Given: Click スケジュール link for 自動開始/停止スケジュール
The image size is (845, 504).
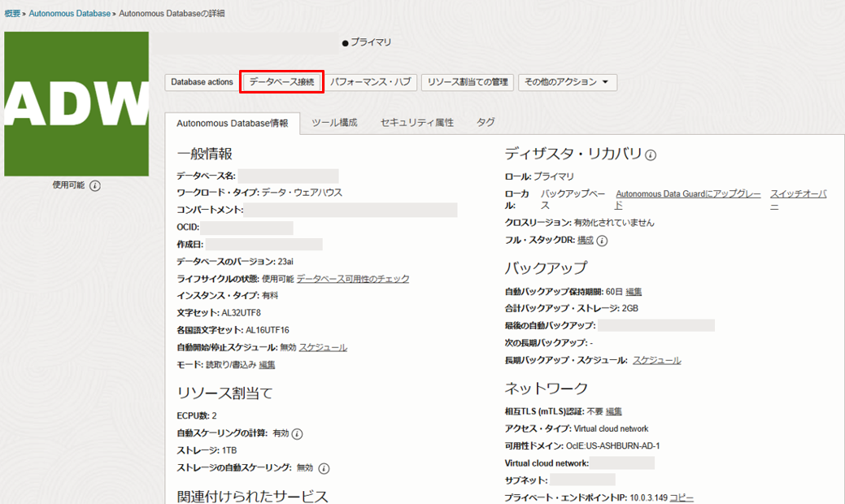Looking at the screenshot, I should 323,348.
